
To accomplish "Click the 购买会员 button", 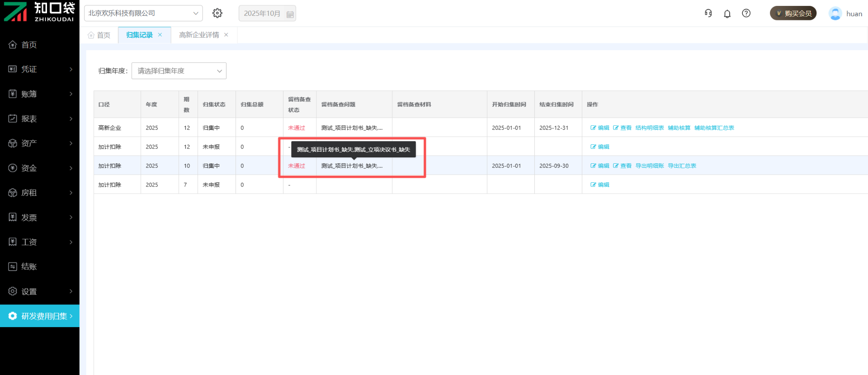I will click(793, 14).
